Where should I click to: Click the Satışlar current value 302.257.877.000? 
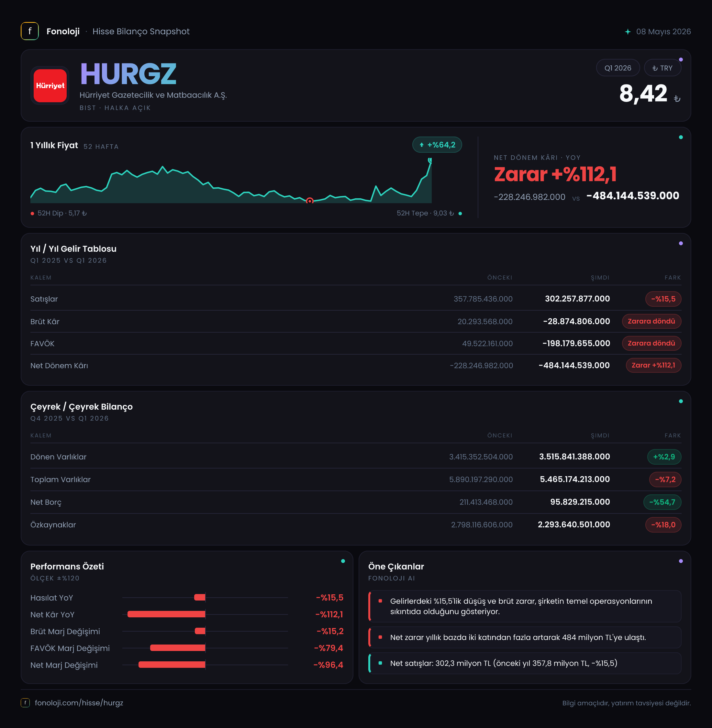(577, 299)
